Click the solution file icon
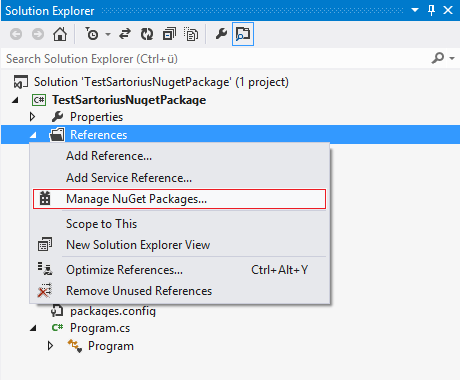 pyautogui.click(x=21, y=82)
